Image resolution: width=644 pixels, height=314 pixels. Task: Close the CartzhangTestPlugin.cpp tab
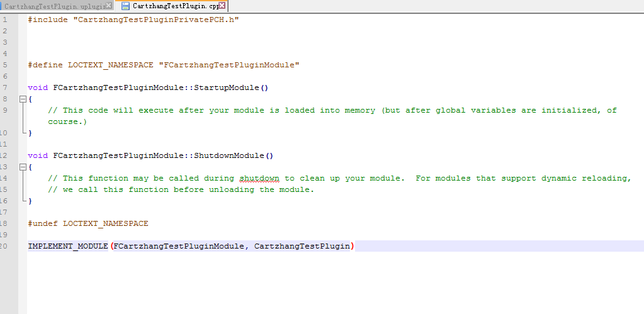[222, 5]
